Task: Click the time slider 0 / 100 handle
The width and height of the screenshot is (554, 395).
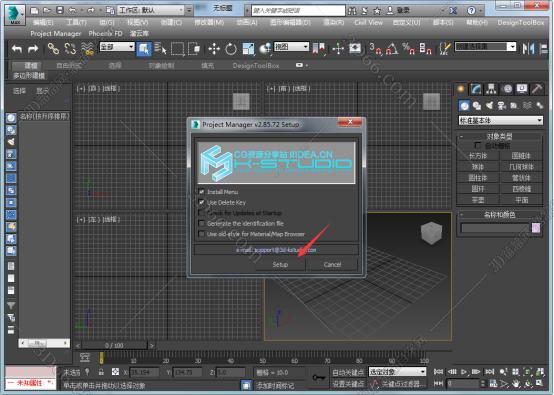Action: [114, 345]
